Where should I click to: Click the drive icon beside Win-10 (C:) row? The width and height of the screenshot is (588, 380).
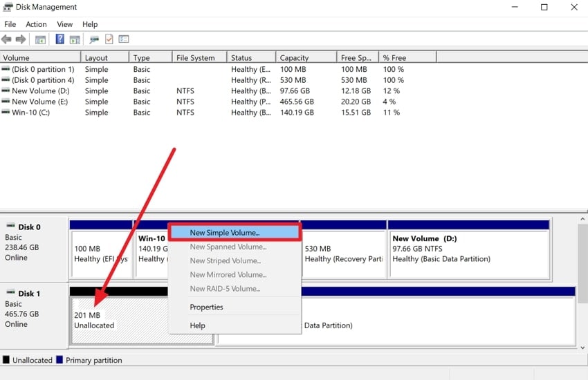pyautogui.click(x=6, y=113)
